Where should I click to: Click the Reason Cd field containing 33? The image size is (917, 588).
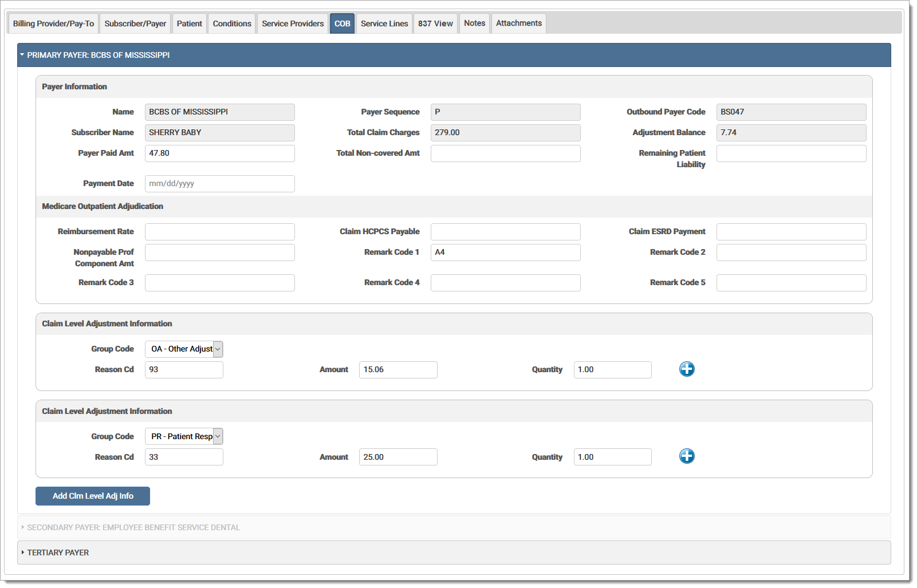click(x=184, y=457)
